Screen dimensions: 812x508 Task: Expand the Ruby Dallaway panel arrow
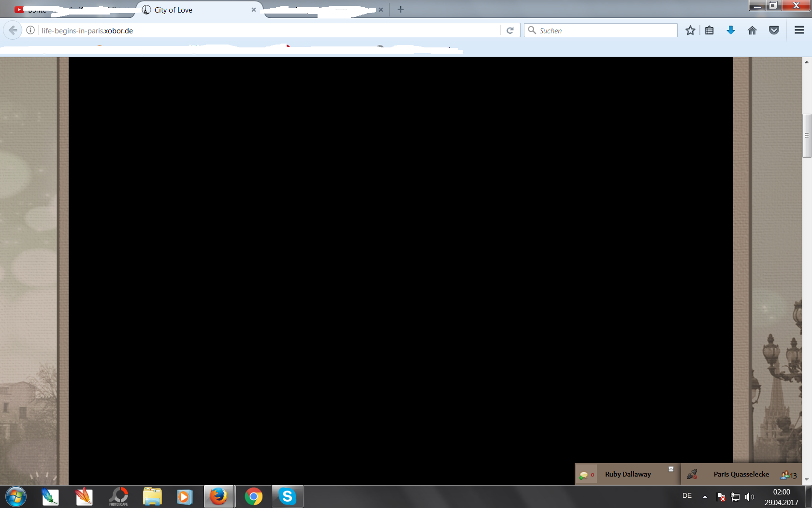click(671, 469)
